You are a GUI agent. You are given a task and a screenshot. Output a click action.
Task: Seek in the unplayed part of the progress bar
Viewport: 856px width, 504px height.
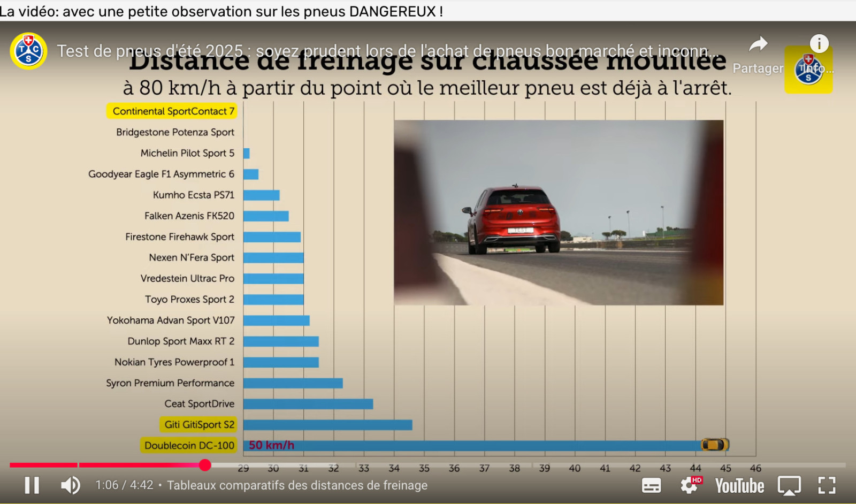click(528, 465)
